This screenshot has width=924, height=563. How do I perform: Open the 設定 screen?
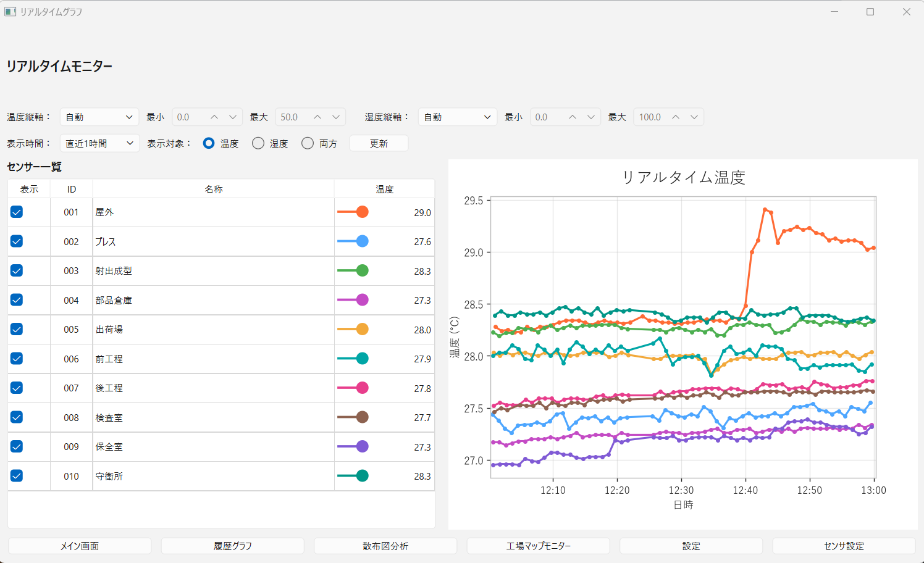tap(691, 546)
